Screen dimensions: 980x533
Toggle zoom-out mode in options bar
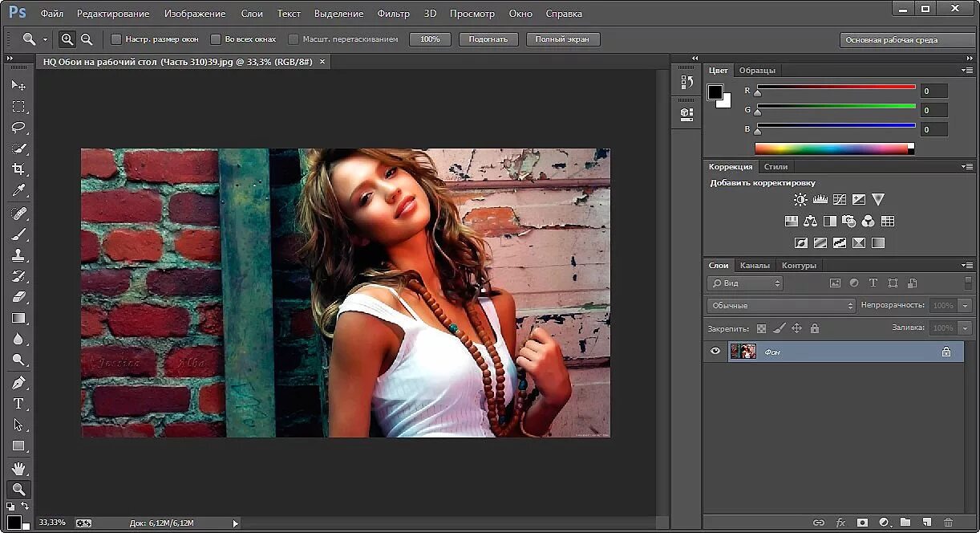[x=87, y=39]
